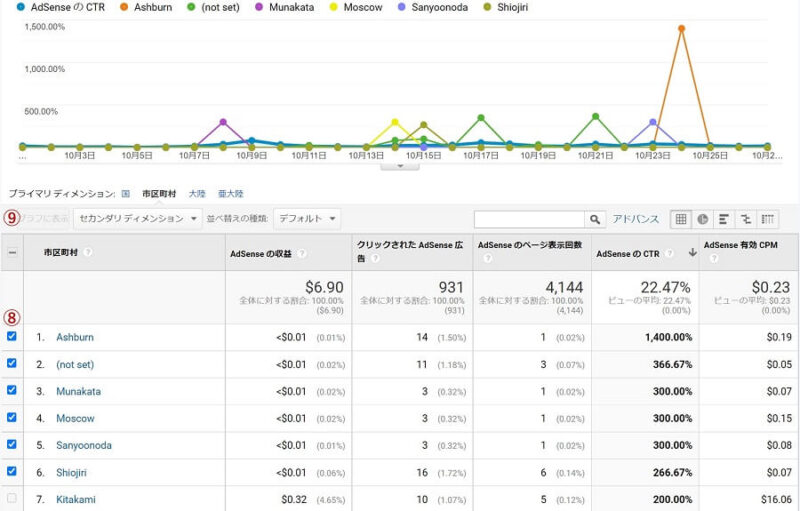The height and width of the screenshot is (511, 800).
Task: Click the yellow Moscow legend dot
Action: pos(334,7)
